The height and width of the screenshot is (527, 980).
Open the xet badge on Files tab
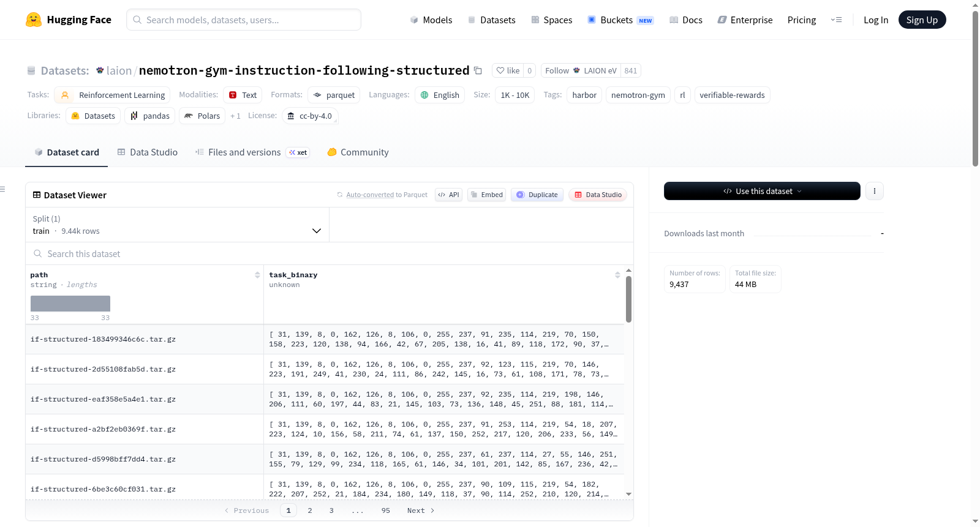coord(298,152)
